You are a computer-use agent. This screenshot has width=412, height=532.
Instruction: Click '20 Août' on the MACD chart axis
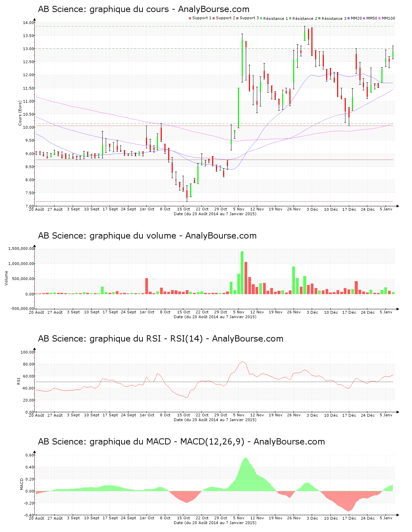[x=36, y=518]
